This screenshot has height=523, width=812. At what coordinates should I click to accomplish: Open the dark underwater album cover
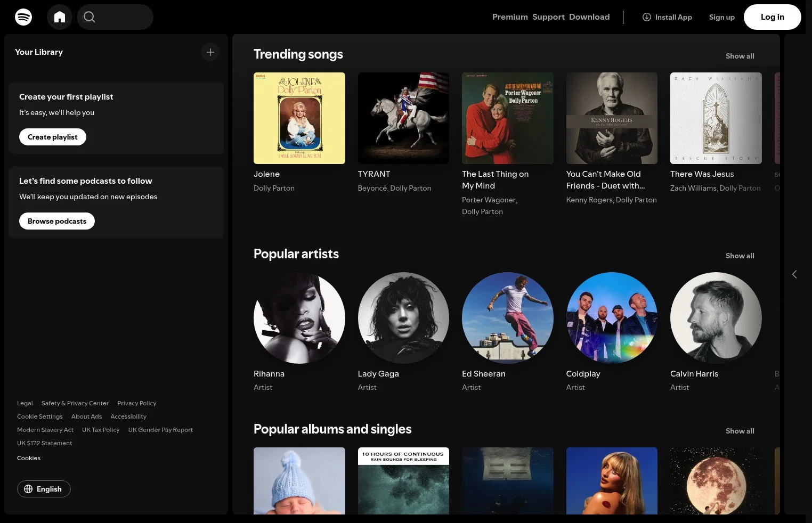[x=508, y=481]
